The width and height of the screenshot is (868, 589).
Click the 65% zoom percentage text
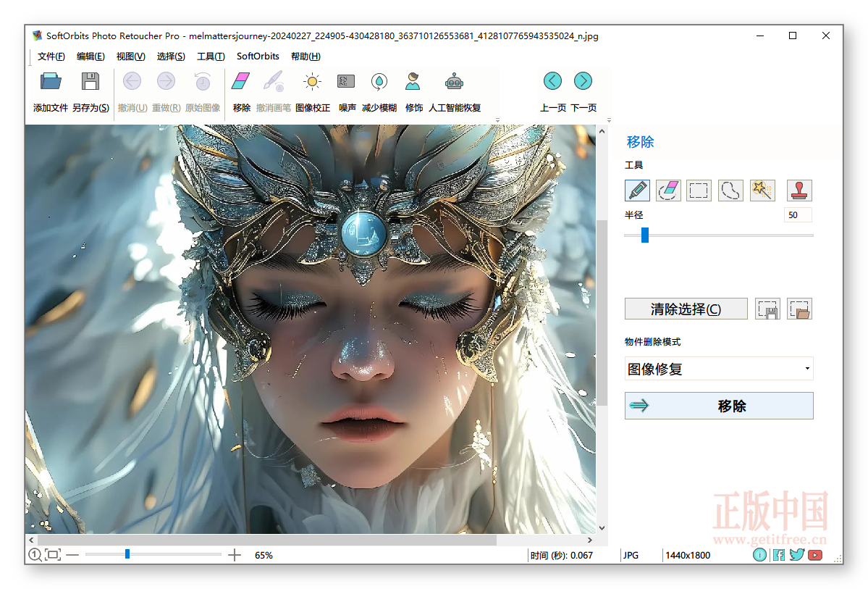click(264, 555)
